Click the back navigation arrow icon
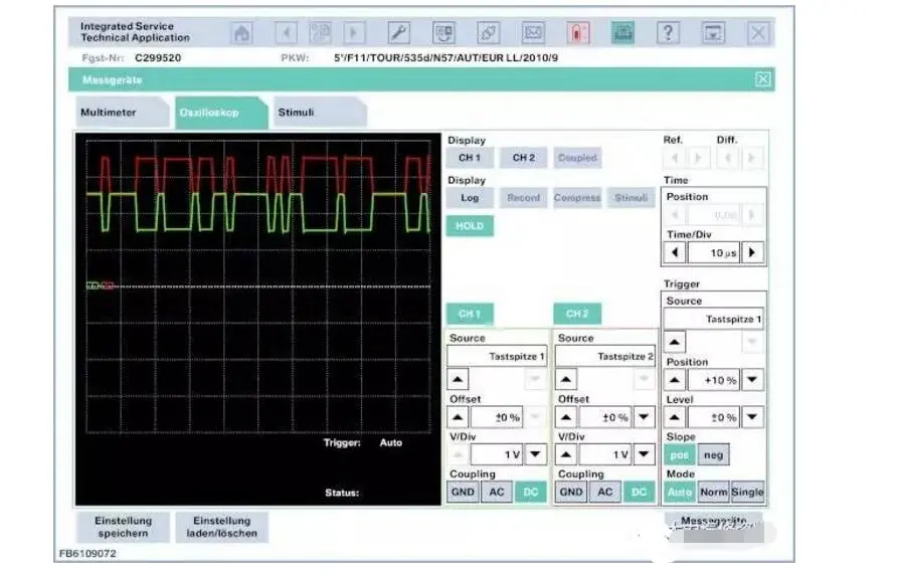 pyautogui.click(x=286, y=33)
